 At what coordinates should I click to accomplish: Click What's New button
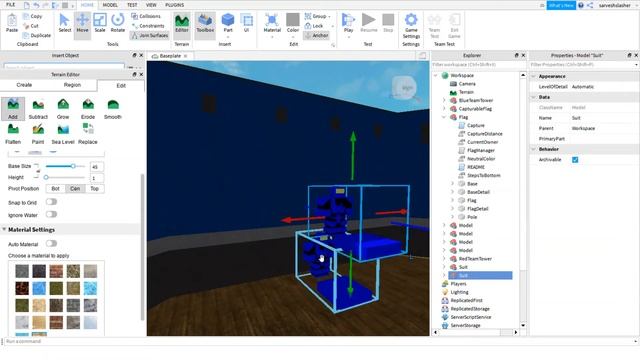561,5
